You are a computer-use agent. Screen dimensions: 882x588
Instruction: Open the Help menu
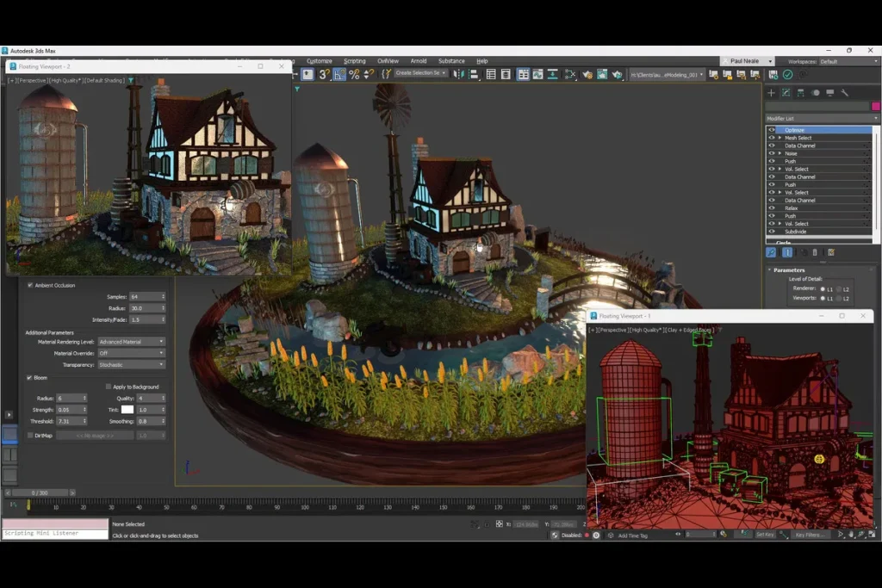pos(482,61)
